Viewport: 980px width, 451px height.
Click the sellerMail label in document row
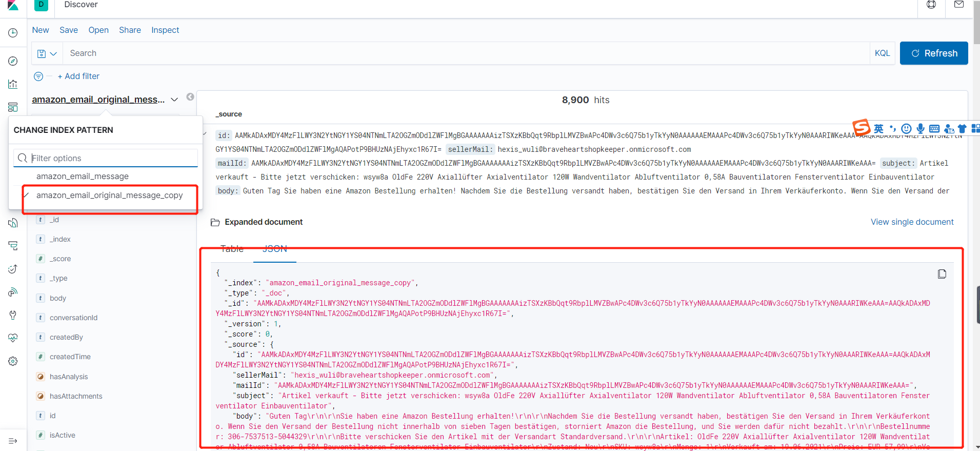469,149
